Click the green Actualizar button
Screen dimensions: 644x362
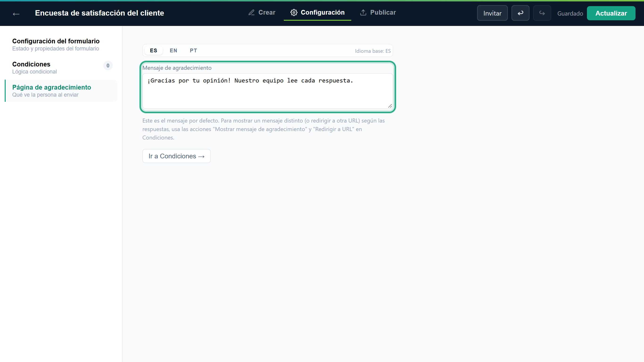tap(611, 13)
